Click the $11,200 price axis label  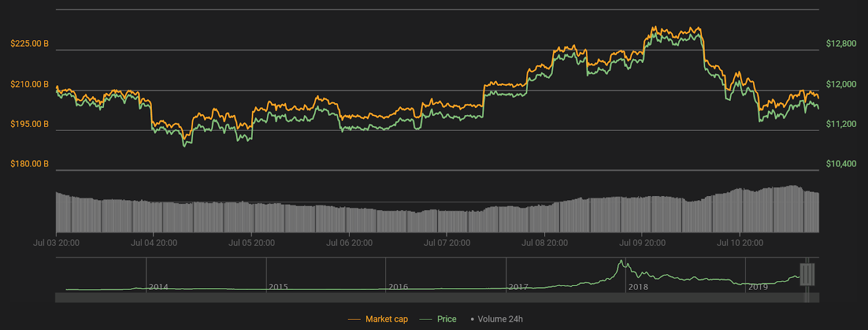pos(841,124)
